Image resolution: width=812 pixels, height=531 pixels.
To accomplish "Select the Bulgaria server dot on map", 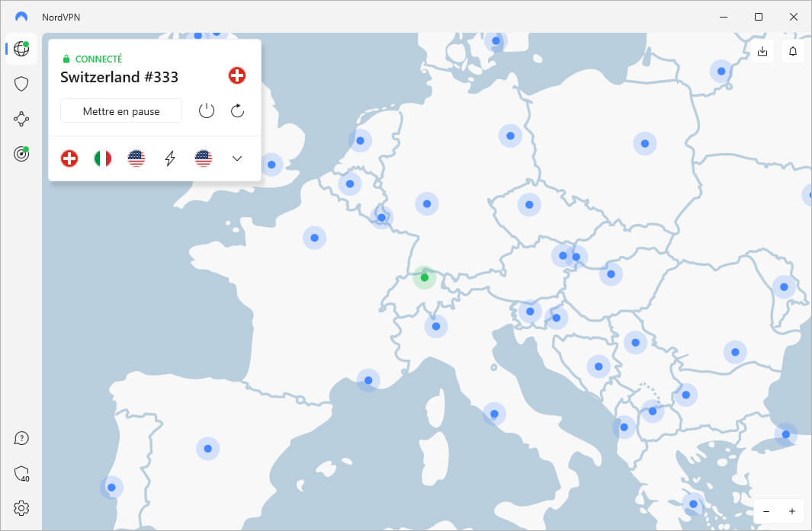I will (685, 395).
